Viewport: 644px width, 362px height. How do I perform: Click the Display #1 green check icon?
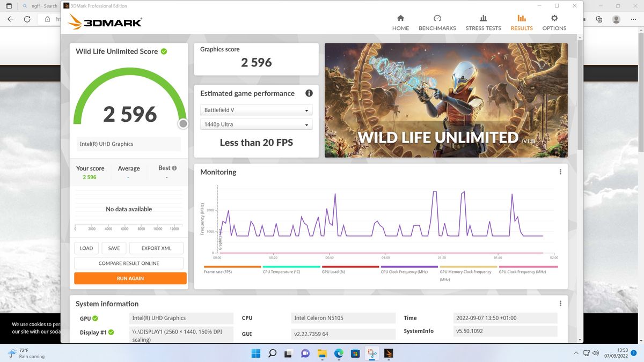click(111, 333)
